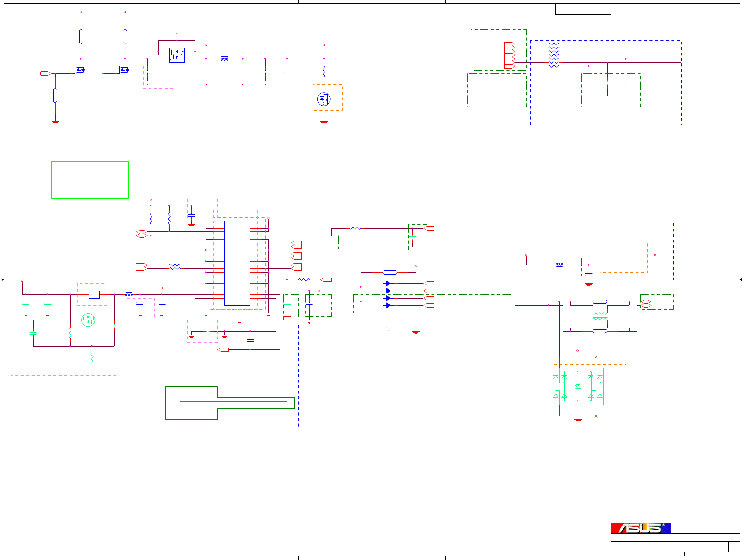Image resolution: width=744 pixels, height=560 pixels.
Task: Click the ASUS logo in the title block
Action: 640,528
